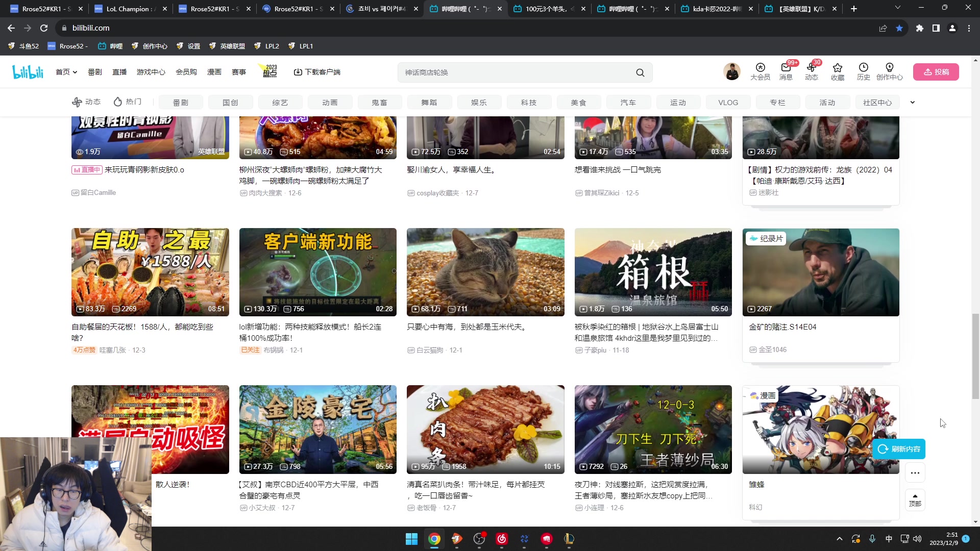Screen dimensions: 980x551
Task: Open new browser tab plus button
Action: point(854,9)
